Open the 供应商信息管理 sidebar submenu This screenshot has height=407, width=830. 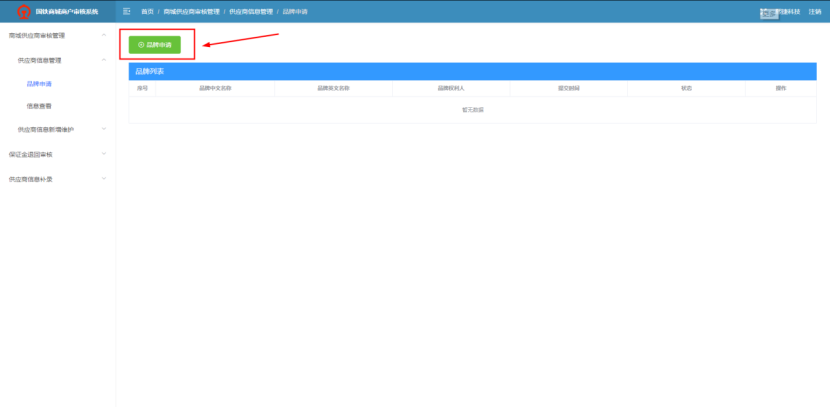pyautogui.click(x=39, y=60)
